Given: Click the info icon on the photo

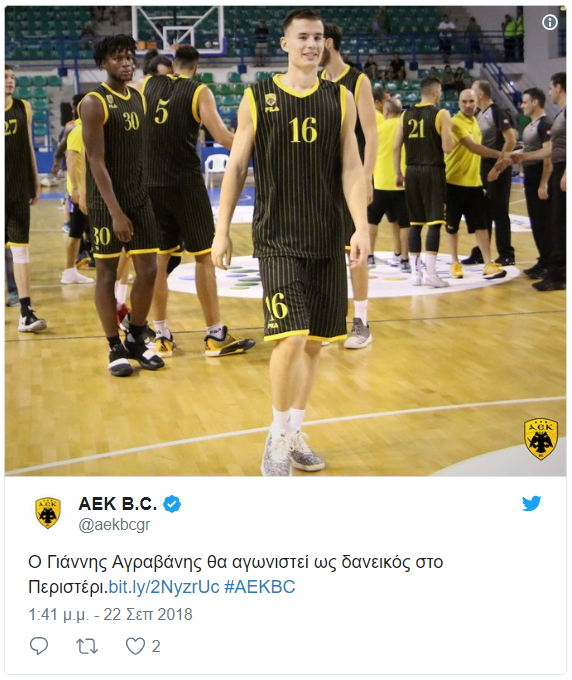Looking at the screenshot, I should 550,22.
